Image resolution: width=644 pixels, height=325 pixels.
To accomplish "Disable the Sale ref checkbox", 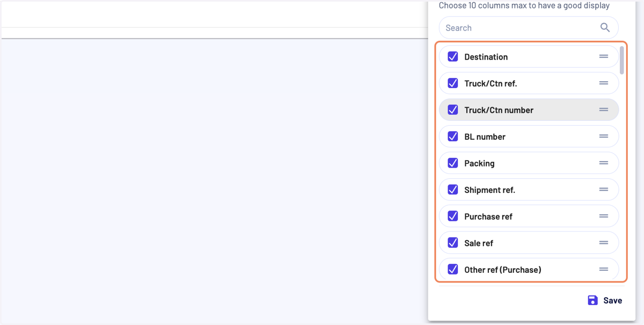I will tap(453, 243).
